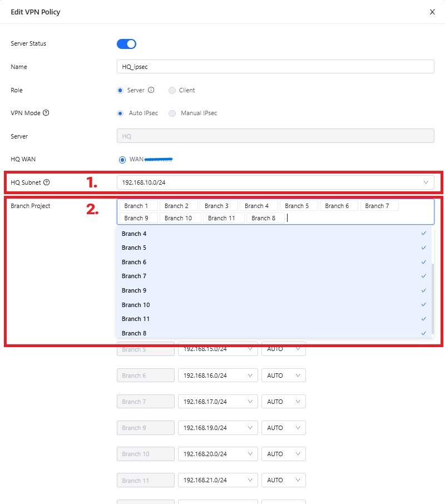Image resolution: width=445 pixels, height=504 pixels.
Task: Toggle the Server Status switch
Action: [x=126, y=44]
